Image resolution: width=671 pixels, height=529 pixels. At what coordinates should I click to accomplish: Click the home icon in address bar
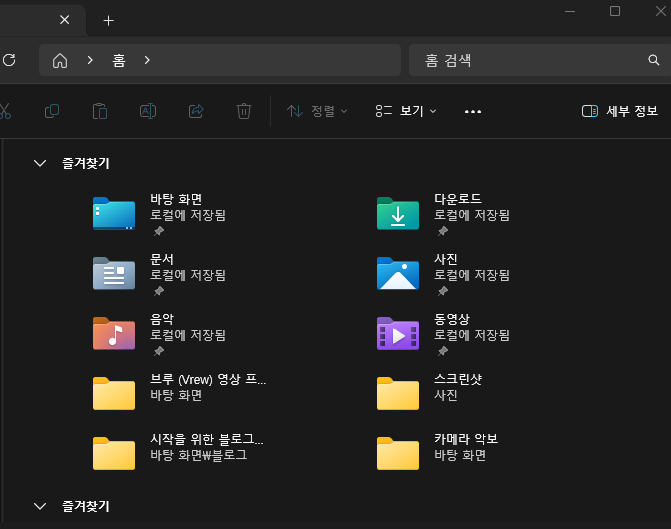click(60, 60)
